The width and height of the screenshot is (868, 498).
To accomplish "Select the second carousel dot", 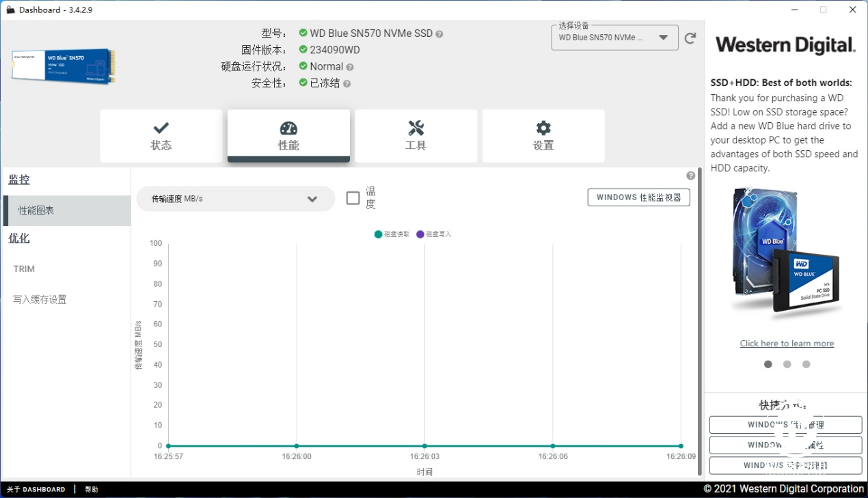I will (x=787, y=364).
